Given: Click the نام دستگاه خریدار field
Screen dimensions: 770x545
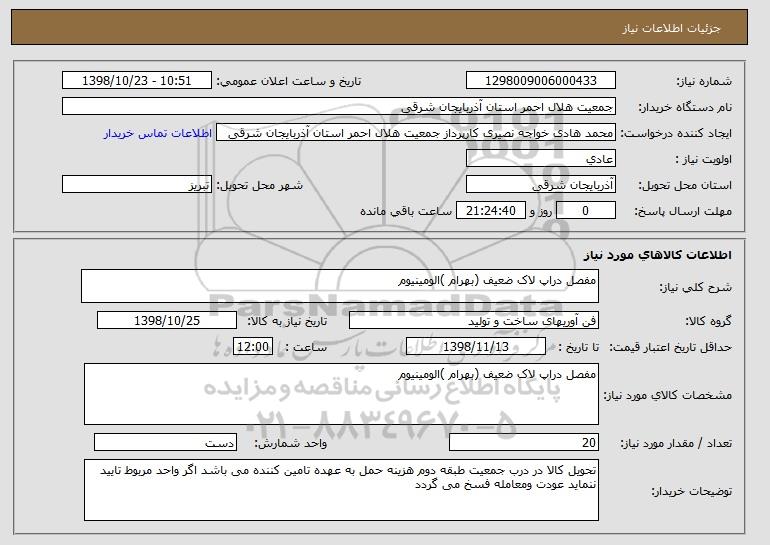Looking at the screenshot, I should (x=339, y=107).
